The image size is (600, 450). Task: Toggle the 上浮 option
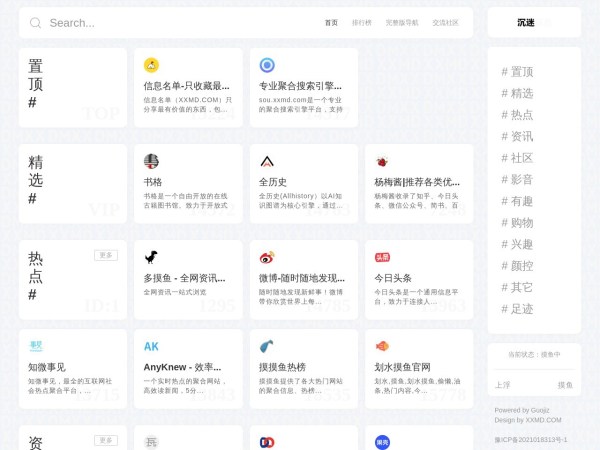point(502,385)
